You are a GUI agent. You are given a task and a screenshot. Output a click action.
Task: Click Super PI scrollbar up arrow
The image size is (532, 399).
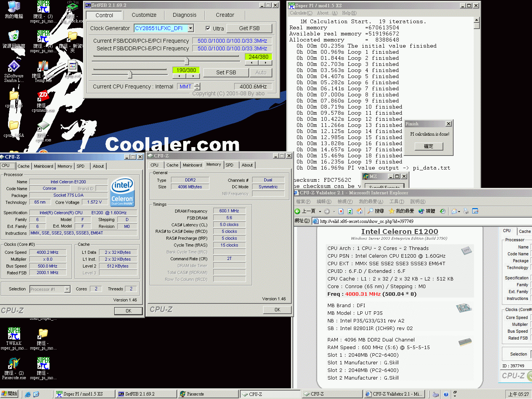477,20
